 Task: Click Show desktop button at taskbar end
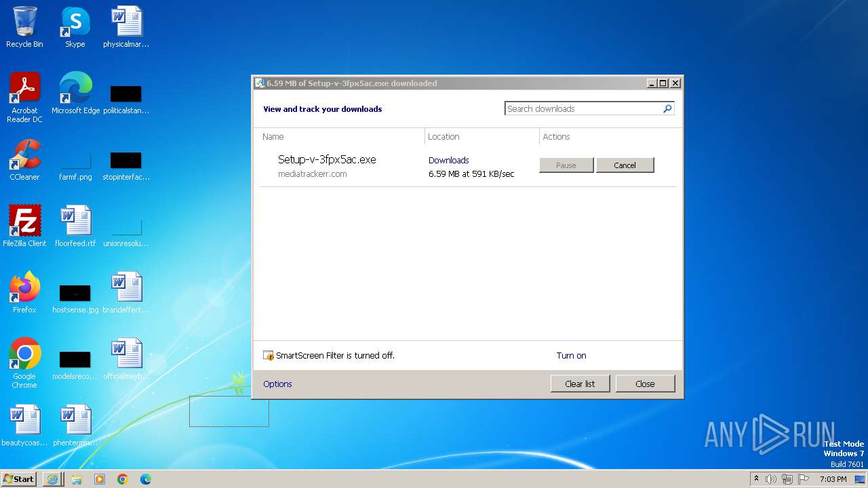click(x=860, y=479)
